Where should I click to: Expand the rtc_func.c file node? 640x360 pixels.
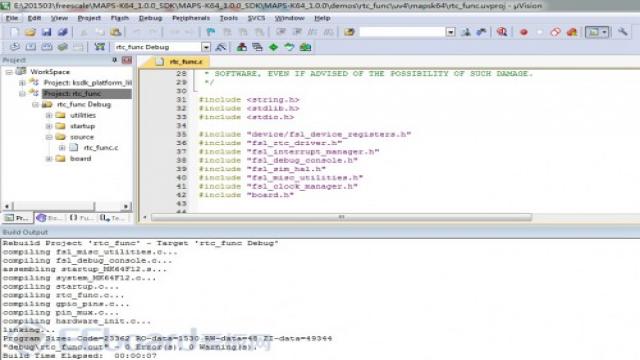62,148
